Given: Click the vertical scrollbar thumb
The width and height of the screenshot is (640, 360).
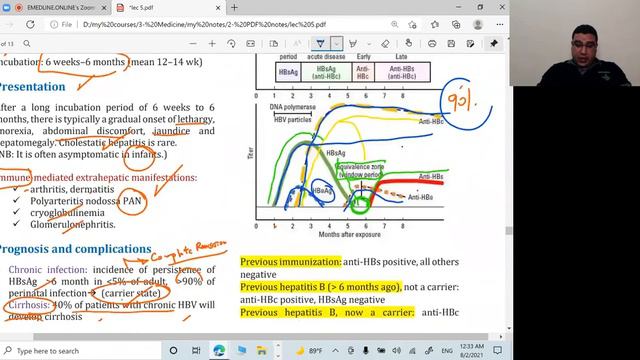Looking at the screenshot, I should click(509, 231).
